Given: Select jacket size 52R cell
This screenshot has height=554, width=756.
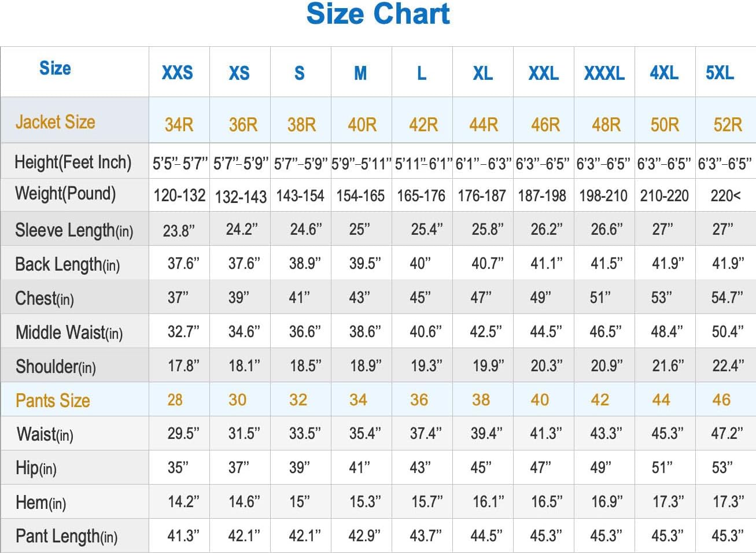Looking at the screenshot, I should (727, 125).
